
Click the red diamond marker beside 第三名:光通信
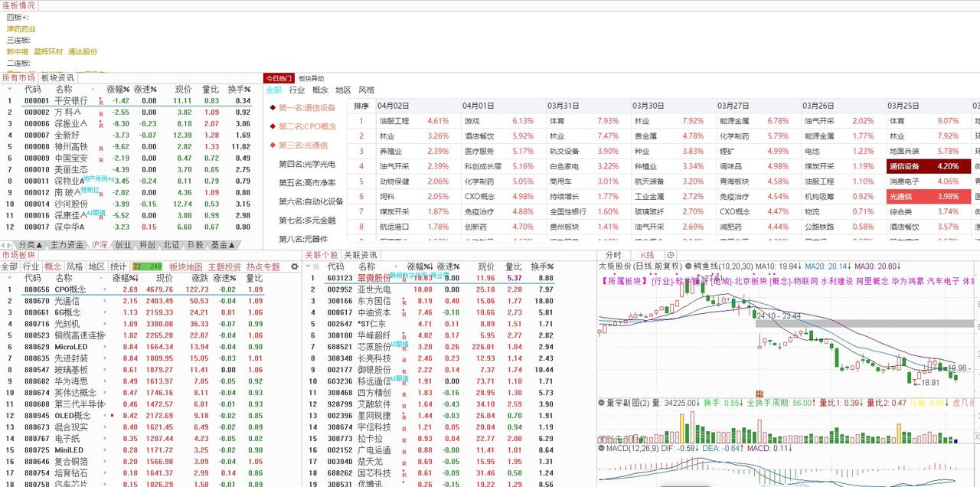273,145
